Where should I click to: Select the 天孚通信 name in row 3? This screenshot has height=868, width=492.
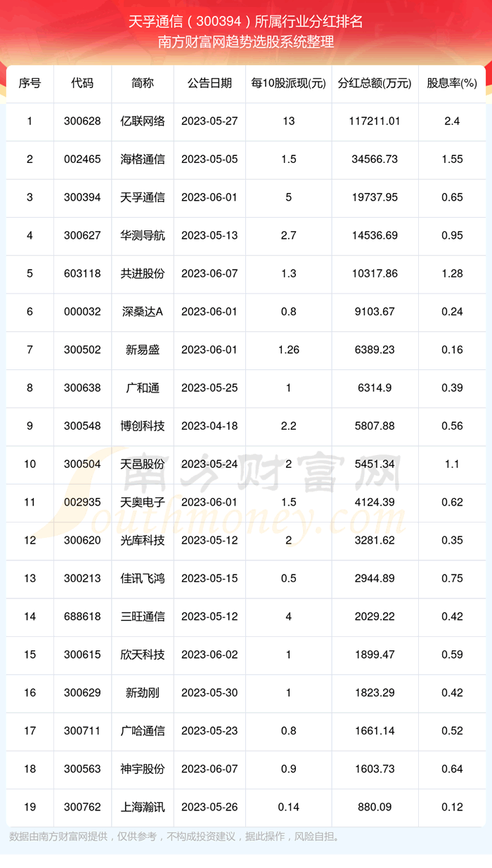coord(143,197)
